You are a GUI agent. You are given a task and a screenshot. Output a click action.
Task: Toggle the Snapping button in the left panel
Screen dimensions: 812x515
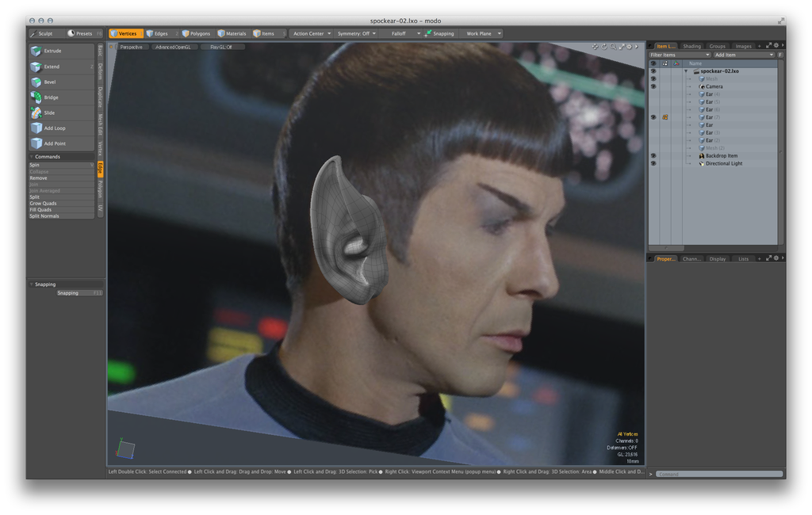[x=80, y=293]
